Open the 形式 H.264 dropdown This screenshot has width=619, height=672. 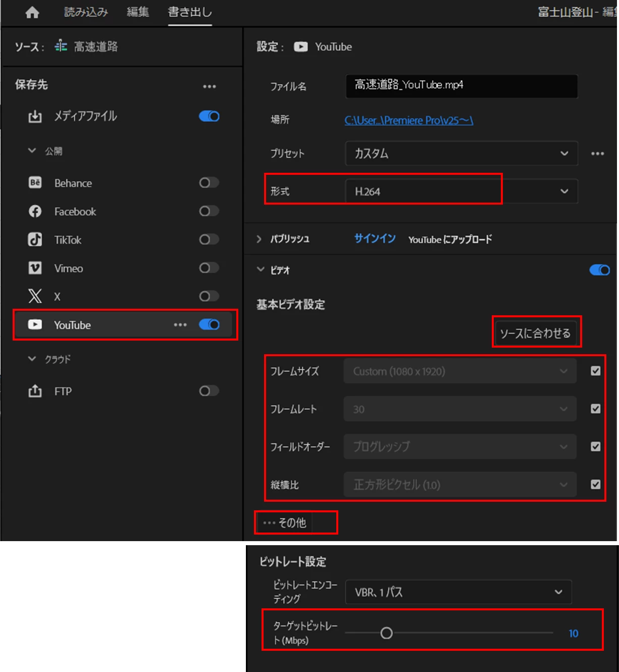(461, 191)
